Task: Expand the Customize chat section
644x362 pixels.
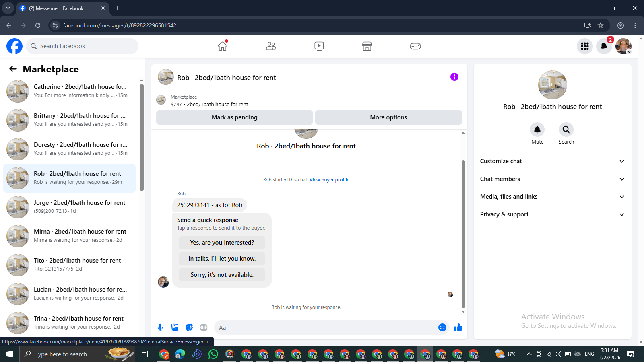Action: point(552,161)
